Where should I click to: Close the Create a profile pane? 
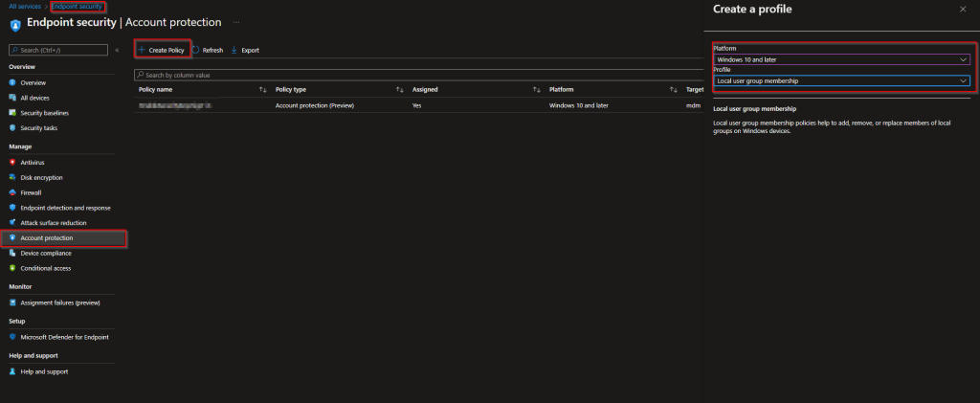(x=962, y=9)
